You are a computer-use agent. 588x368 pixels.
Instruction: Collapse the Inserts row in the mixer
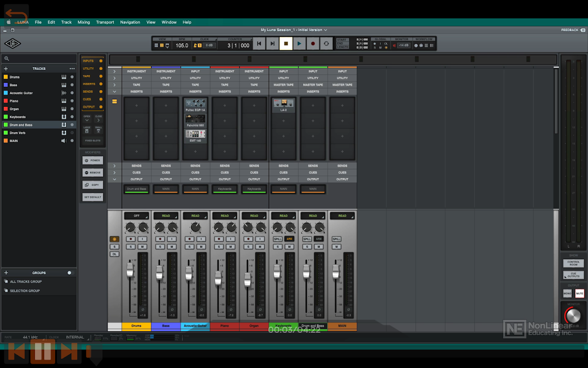coord(114,92)
